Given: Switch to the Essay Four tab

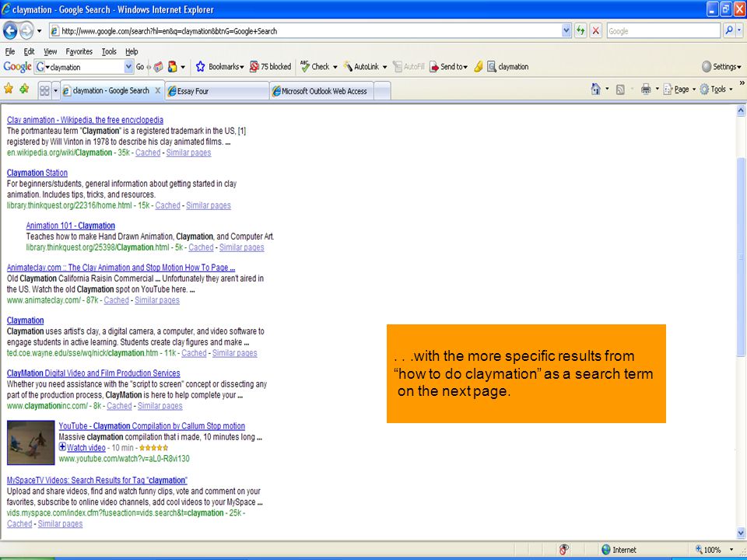Looking at the screenshot, I should pyautogui.click(x=217, y=91).
